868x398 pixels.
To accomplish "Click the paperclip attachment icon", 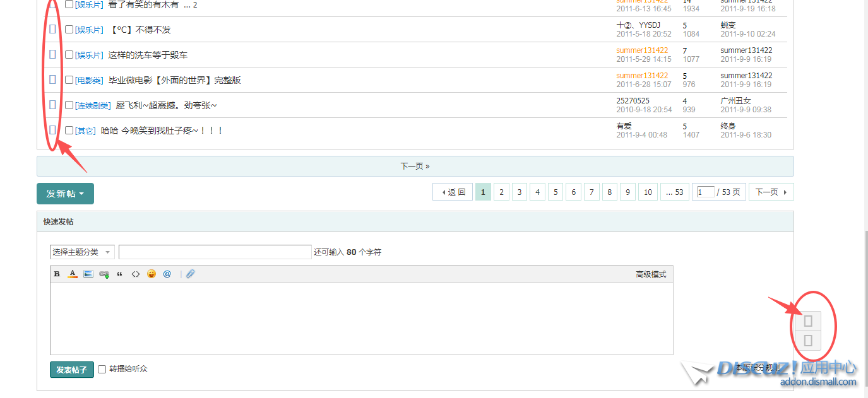I will 190,274.
